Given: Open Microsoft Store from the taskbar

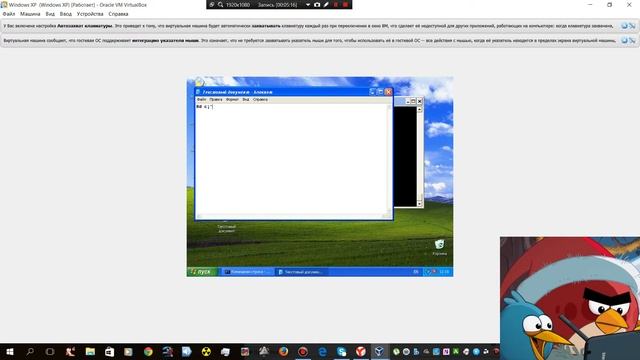Looking at the screenshot, I should click(109, 351).
